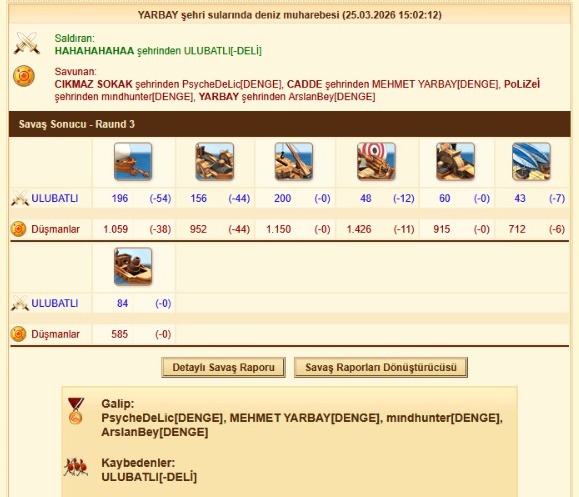Image resolution: width=579 pixels, height=497 pixels.
Task: Select the PoLiZeİ defender city name
Action: coord(522,84)
